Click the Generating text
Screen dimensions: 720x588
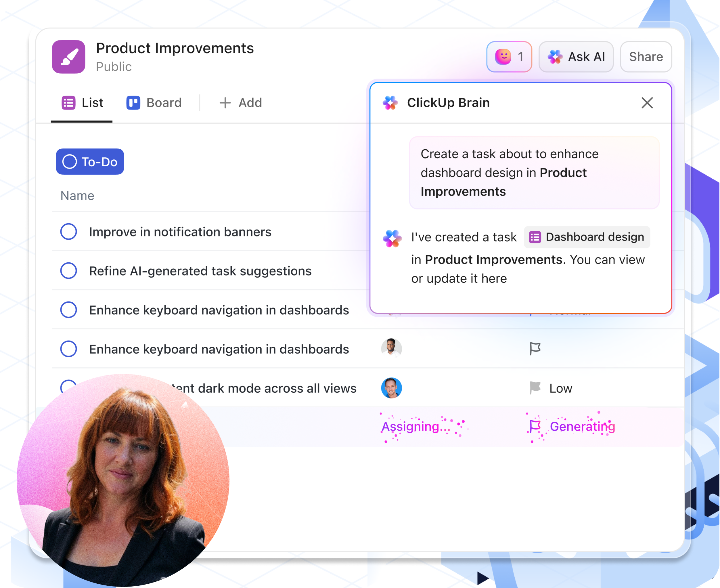[582, 426]
